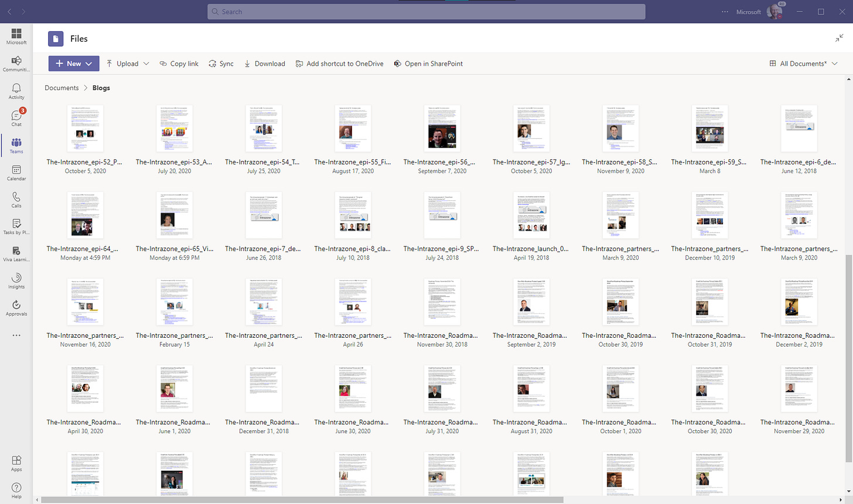Open Intrazone_Roadmap file dated April 30, 2020
This screenshot has width=853, height=504.
click(85, 389)
